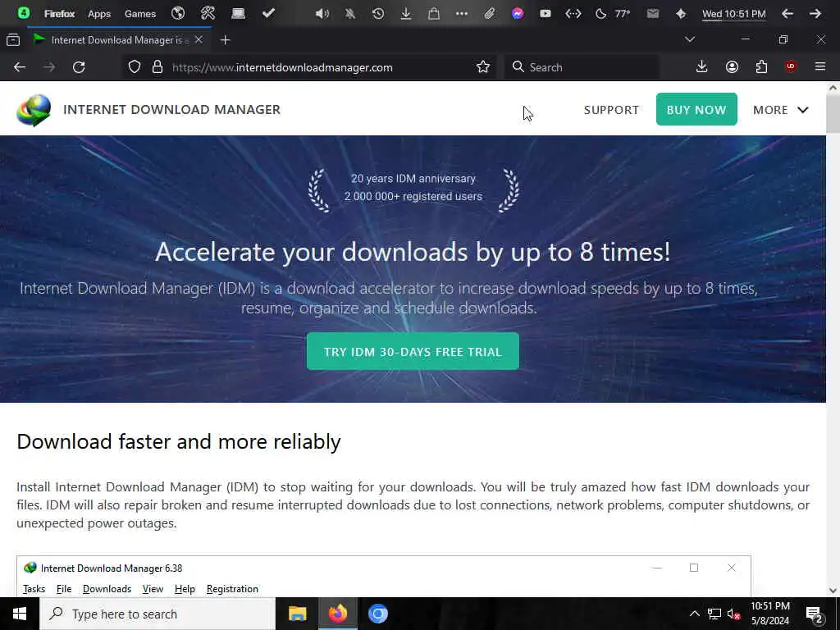The image size is (840, 630).
Task: Click the four-point star icon in top bar
Action: tap(681, 13)
